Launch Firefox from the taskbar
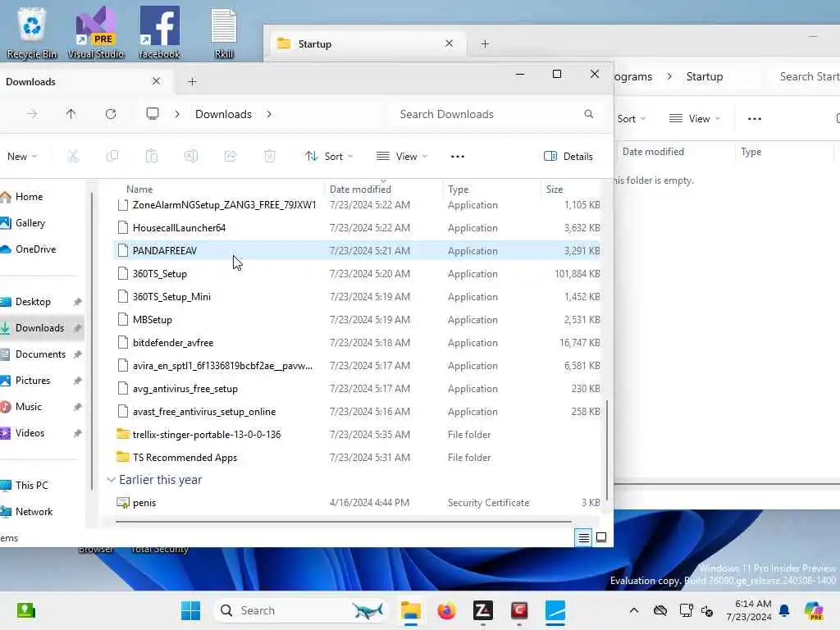The image size is (840, 630). (x=447, y=610)
